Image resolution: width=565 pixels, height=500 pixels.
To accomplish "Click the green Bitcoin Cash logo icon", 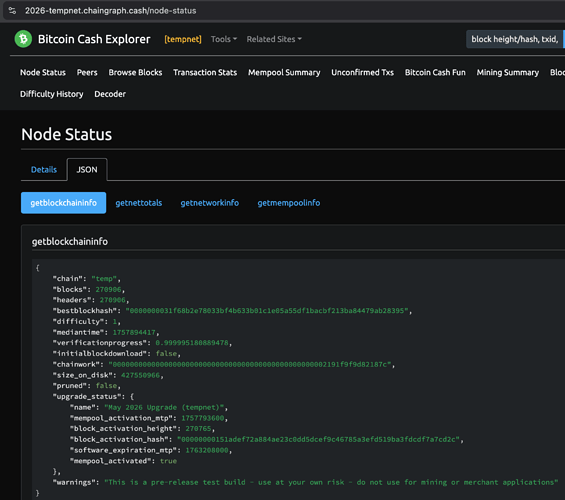I will (23, 39).
